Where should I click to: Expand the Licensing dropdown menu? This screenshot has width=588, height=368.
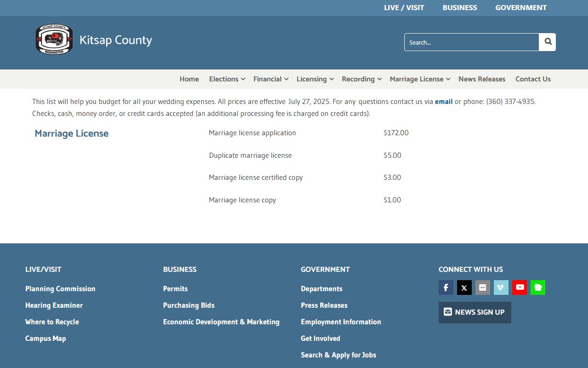pos(315,79)
